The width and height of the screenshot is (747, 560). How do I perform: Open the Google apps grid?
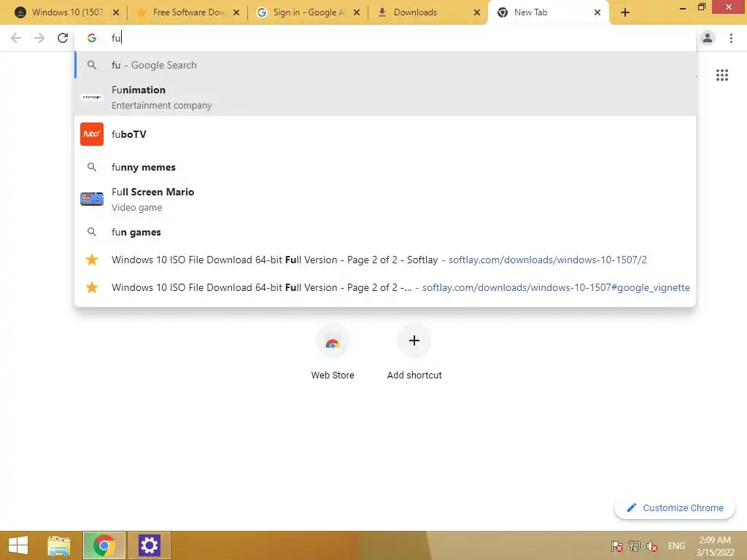click(x=722, y=75)
